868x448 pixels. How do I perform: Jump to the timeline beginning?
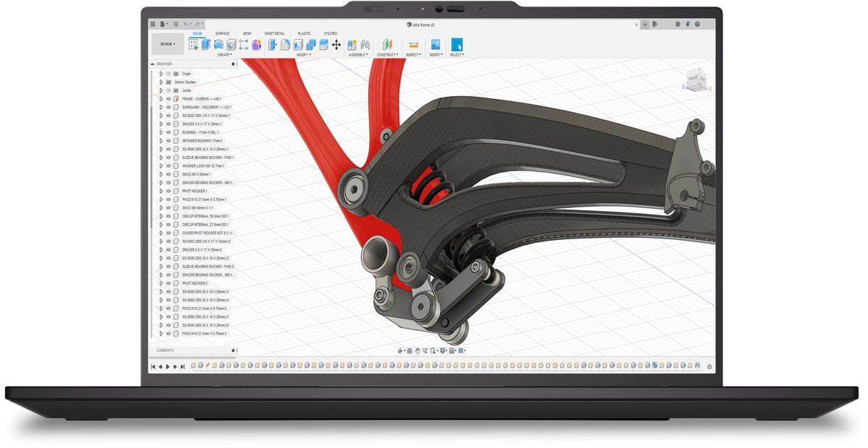tap(153, 367)
